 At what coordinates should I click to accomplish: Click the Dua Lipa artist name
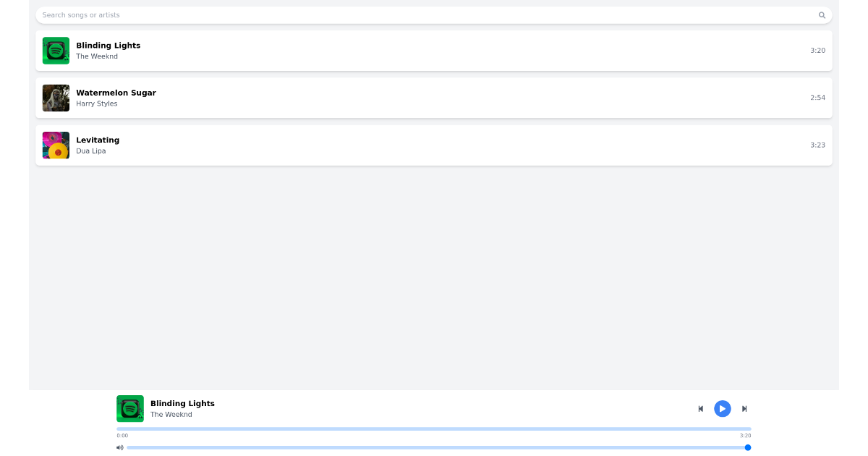(x=91, y=151)
